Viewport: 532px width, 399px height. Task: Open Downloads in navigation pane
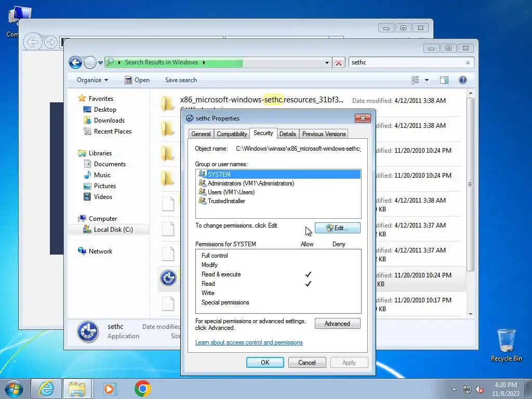[104, 120]
